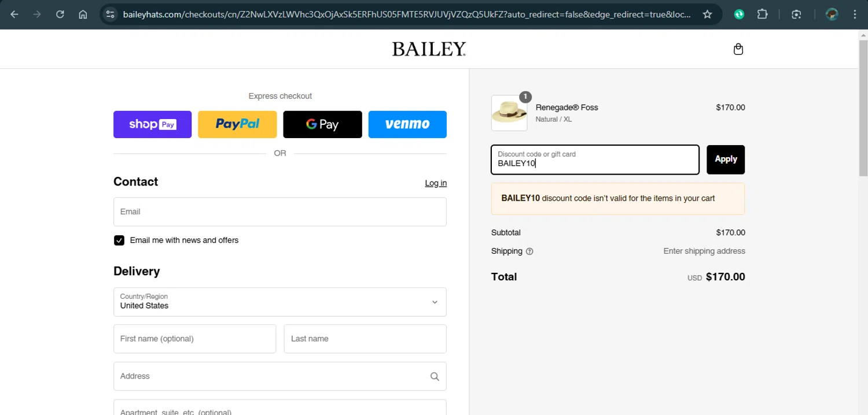
Task: Click the Last name field
Action: click(365, 339)
